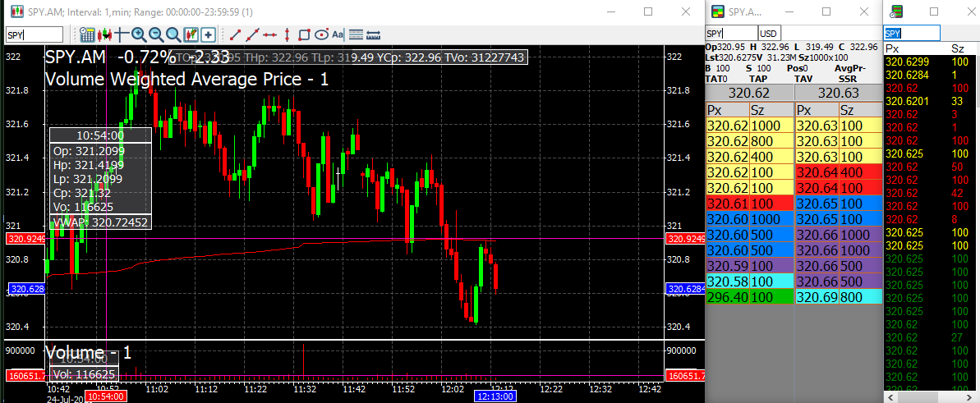980x403 pixels.
Task: Click the 320.62 trade of size 27
Action: [932, 337]
